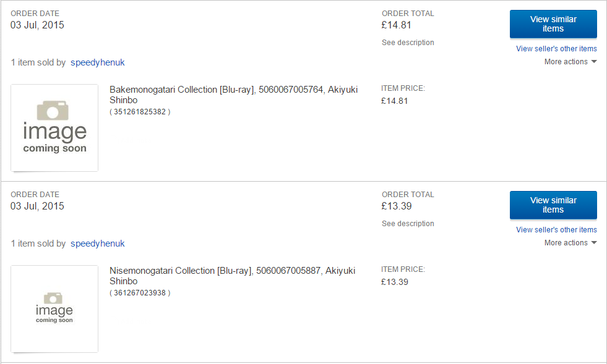Viewport: 607px width, 364px height.
Task: Click the £13.39 amount under Order Total
Action: click(x=397, y=206)
